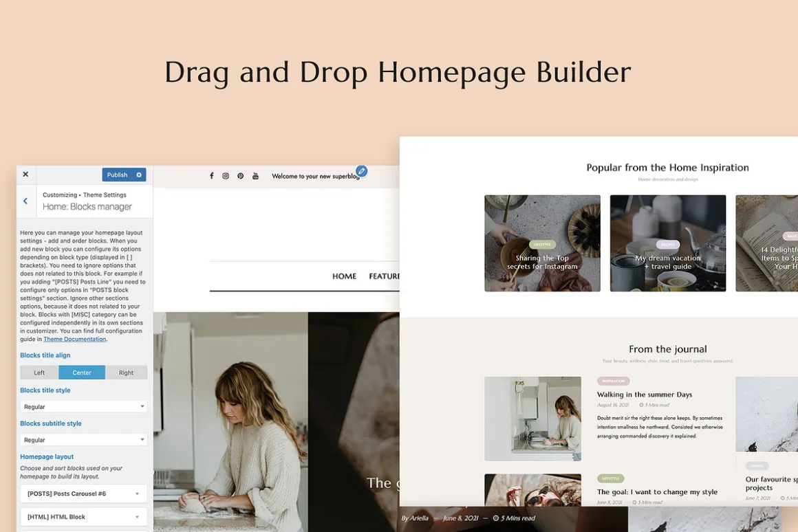798x532 pixels.
Task: Click 'By Ariella' author link on slider
Action: point(415,518)
